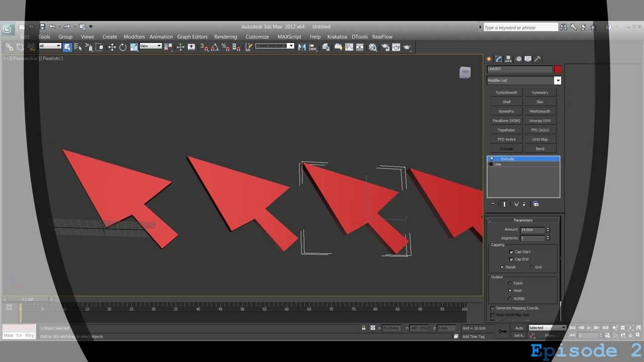Select the NURBS output option

(510, 299)
